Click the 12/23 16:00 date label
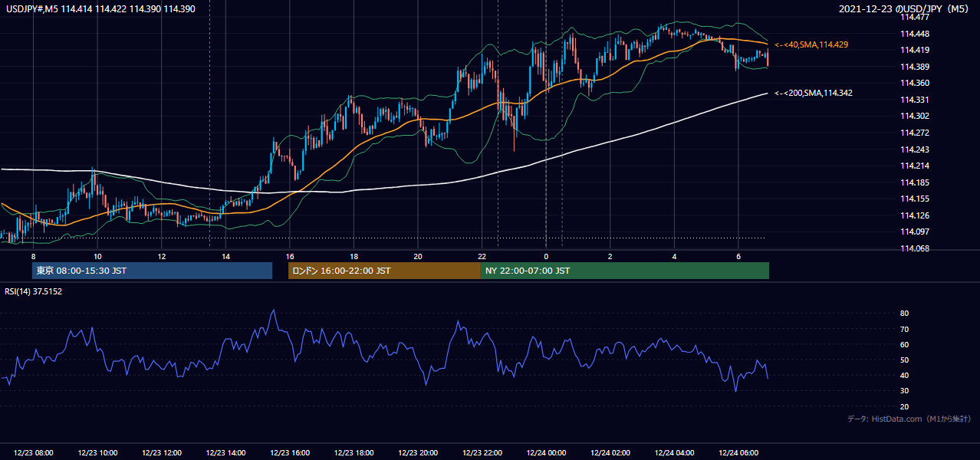Image resolution: width=980 pixels, height=460 pixels. coord(290,453)
